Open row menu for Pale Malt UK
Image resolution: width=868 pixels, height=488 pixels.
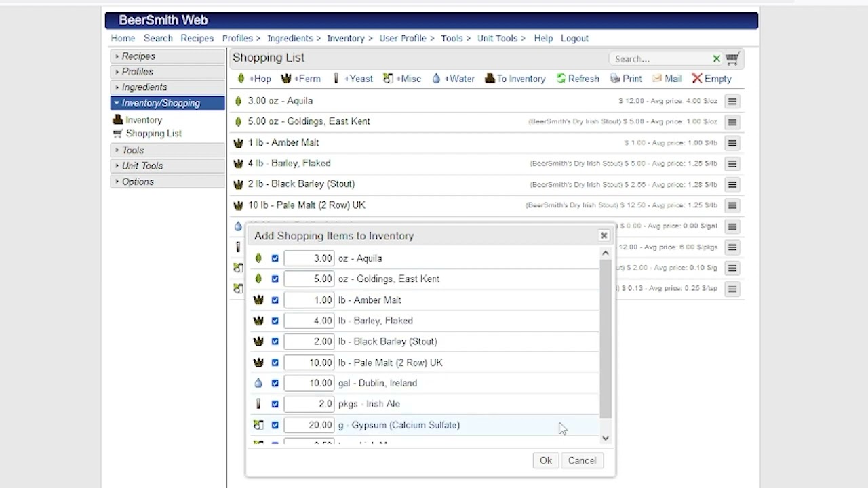732,205
